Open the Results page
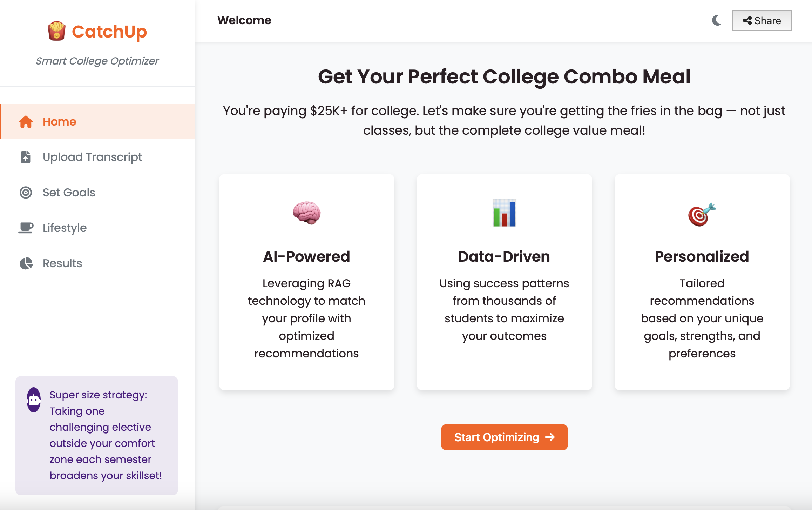The image size is (812, 510). pos(62,263)
